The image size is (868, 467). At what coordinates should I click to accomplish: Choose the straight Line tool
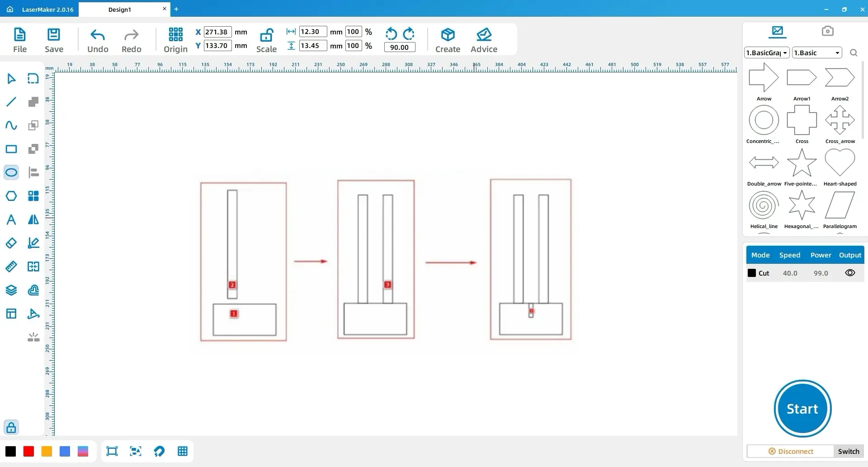click(11, 102)
